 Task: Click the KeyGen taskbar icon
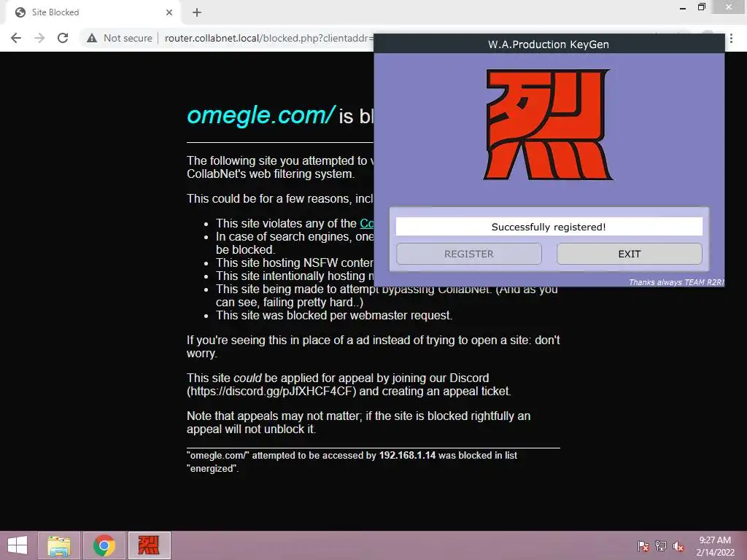(x=149, y=545)
